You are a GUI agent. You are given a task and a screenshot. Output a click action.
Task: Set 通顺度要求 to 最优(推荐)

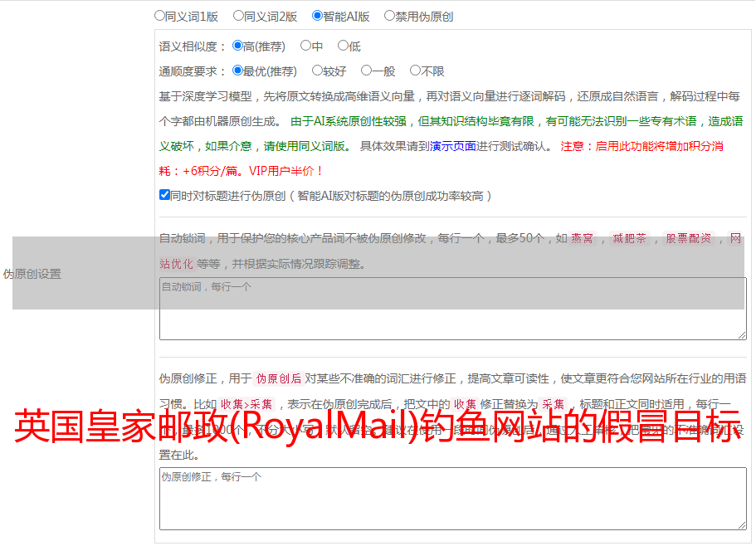pos(237,71)
